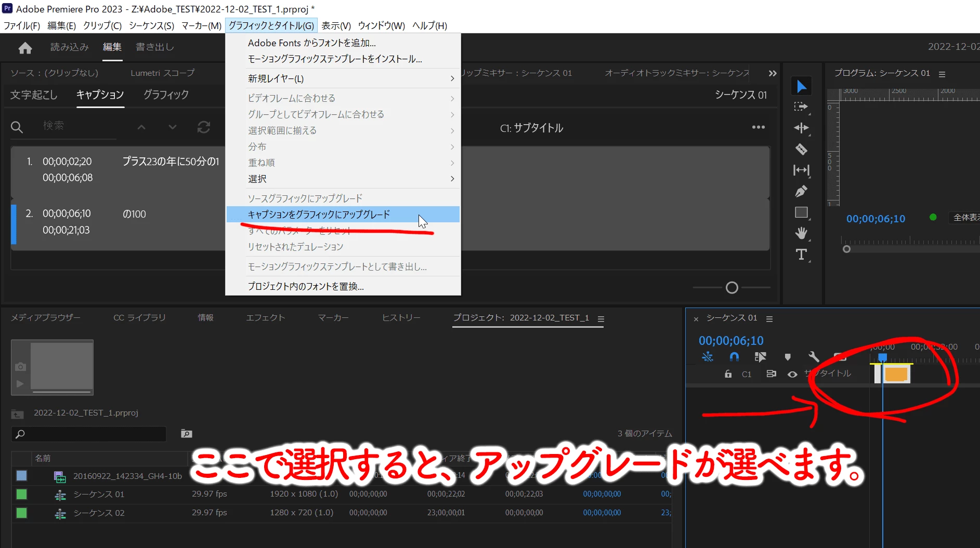The image size is (980, 548).
Task: Open Program monitor panel menu
Action: tap(942, 74)
